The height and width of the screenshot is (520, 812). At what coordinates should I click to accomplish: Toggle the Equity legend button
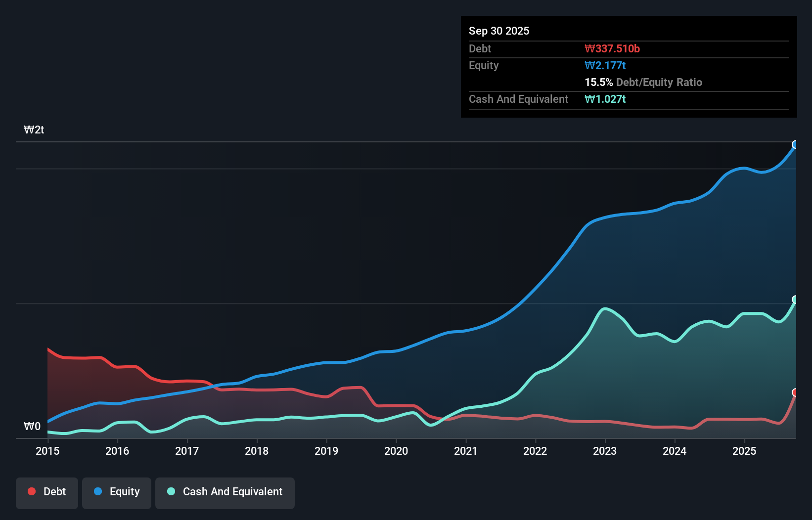(117, 493)
